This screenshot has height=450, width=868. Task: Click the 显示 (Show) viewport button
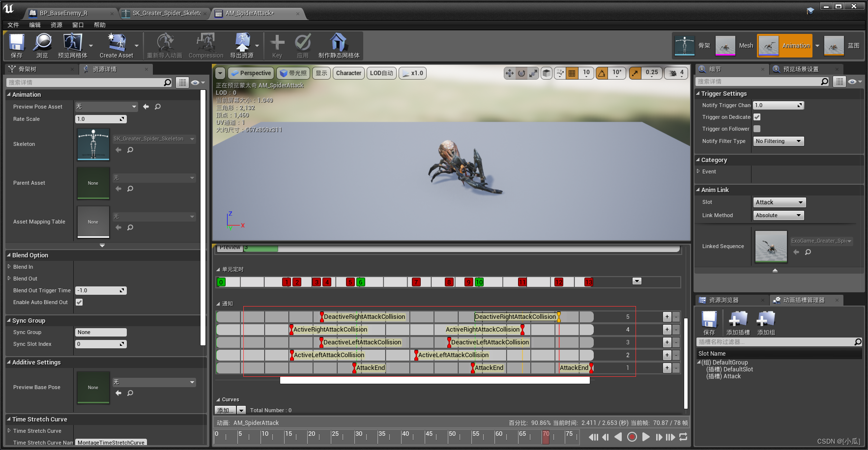321,73
